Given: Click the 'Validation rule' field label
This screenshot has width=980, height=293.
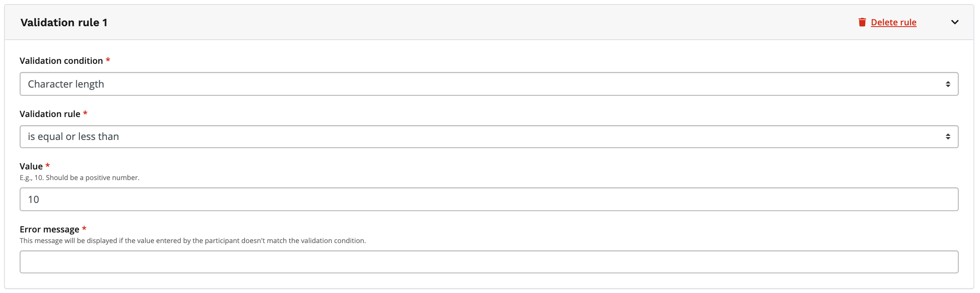Looking at the screenshot, I should tap(50, 114).
